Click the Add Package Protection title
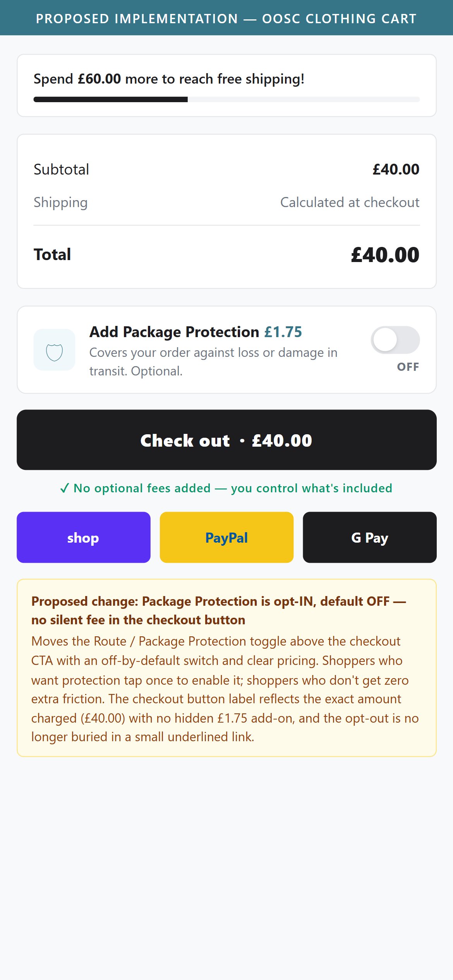The width and height of the screenshot is (453, 980). (174, 332)
